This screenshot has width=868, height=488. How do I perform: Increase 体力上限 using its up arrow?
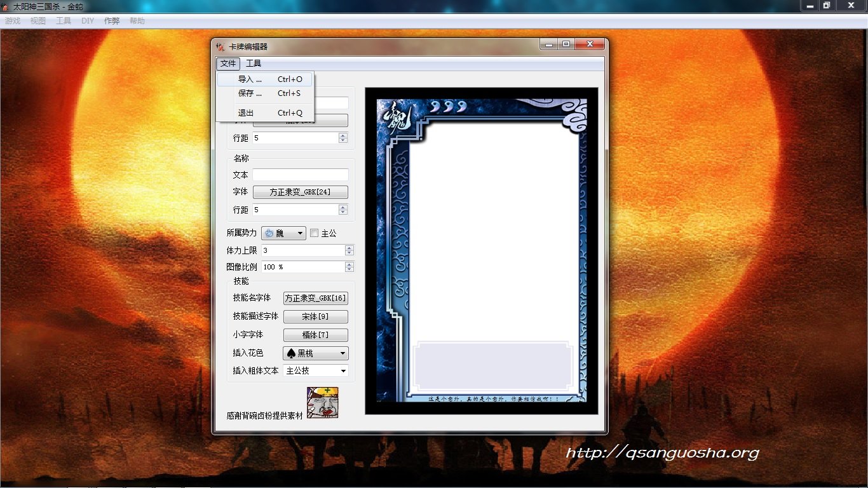click(x=349, y=247)
